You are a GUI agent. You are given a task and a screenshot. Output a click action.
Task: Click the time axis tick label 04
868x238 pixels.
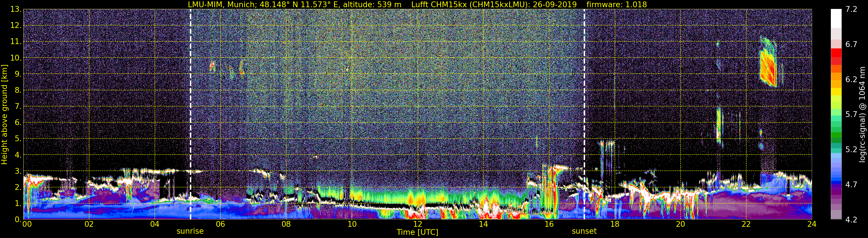155,224
